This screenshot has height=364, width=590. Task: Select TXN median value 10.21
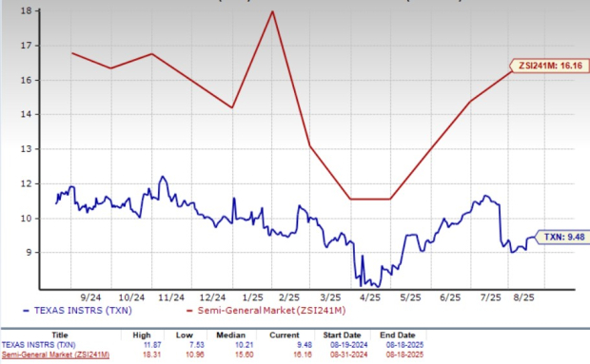pos(244,345)
